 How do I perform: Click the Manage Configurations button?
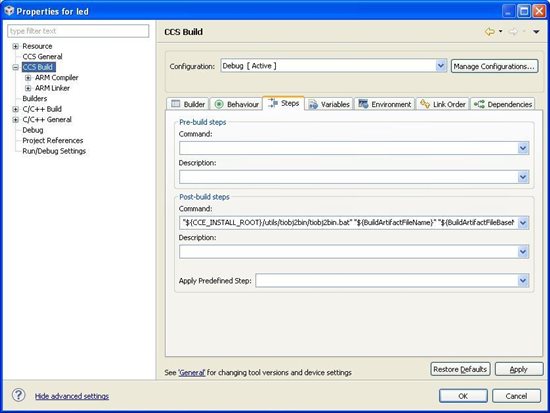coord(495,66)
